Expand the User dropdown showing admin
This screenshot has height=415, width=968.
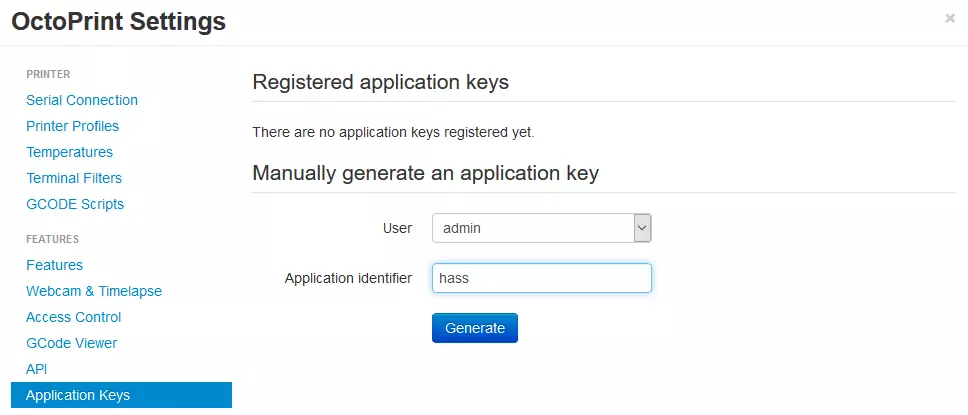pyautogui.click(x=542, y=228)
